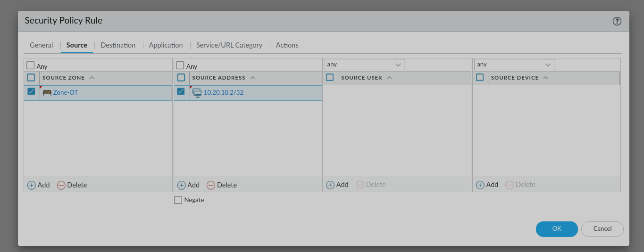Click the Source Device column header text
This screenshot has height=252, width=644.
click(515, 78)
